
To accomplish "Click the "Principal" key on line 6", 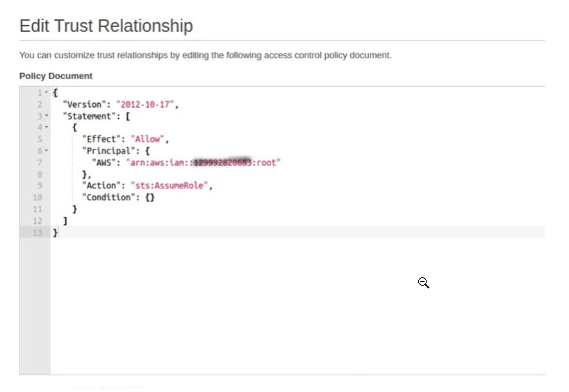I will coord(106,151).
